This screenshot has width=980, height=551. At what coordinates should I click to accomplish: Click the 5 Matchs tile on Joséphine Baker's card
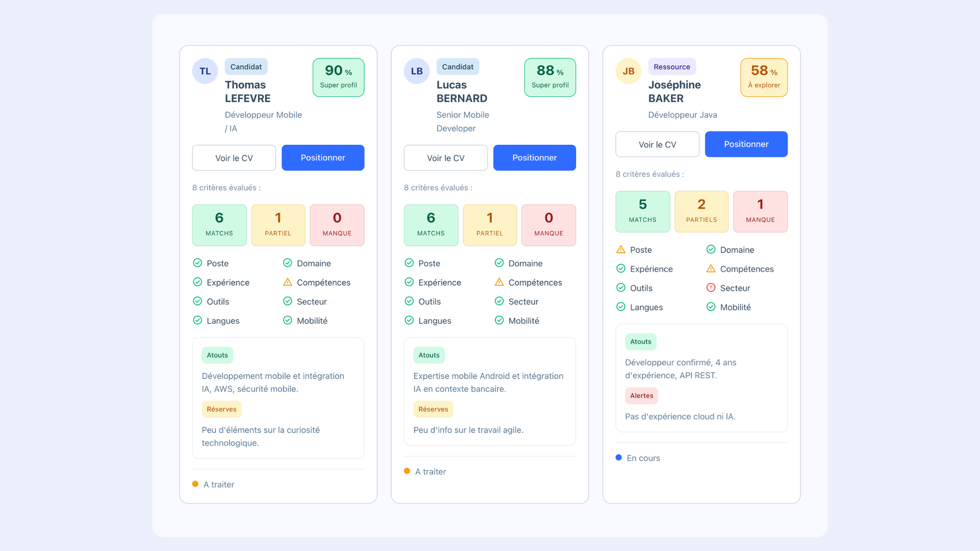coord(643,212)
